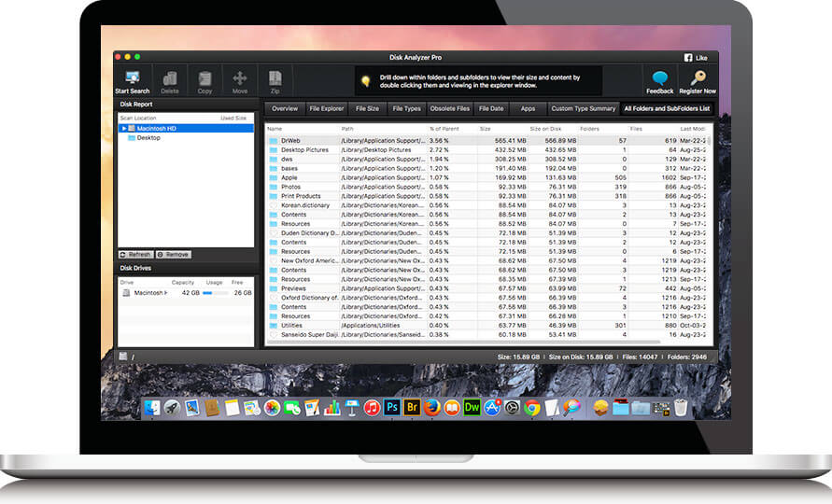Select the Desktop Pictures folder row
The image size is (832, 504).
point(487,150)
